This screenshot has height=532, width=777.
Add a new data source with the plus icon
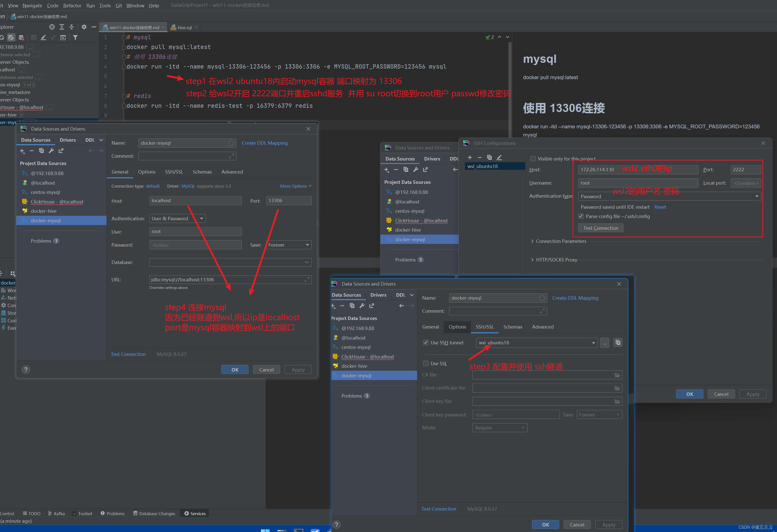pyautogui.click(x=22, y=151)
